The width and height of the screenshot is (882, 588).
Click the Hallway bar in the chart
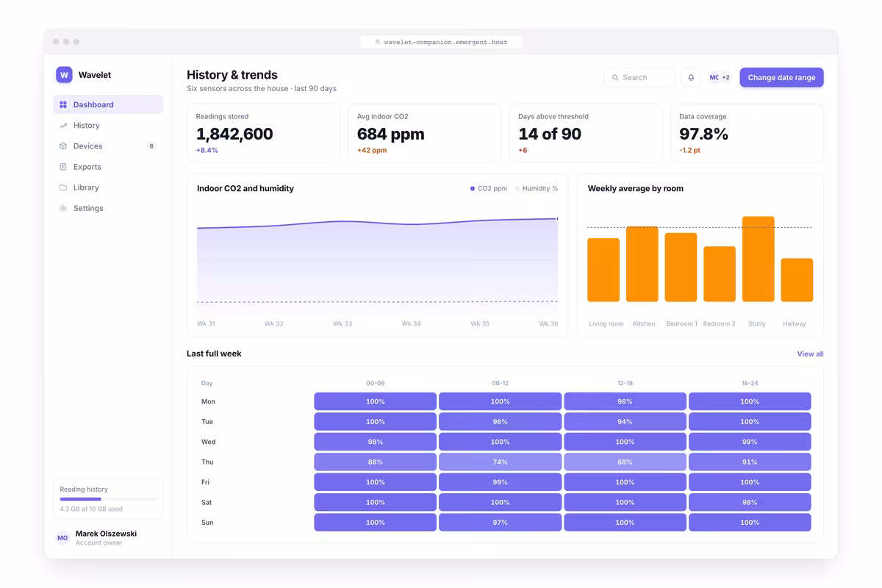tap(797, 280)
